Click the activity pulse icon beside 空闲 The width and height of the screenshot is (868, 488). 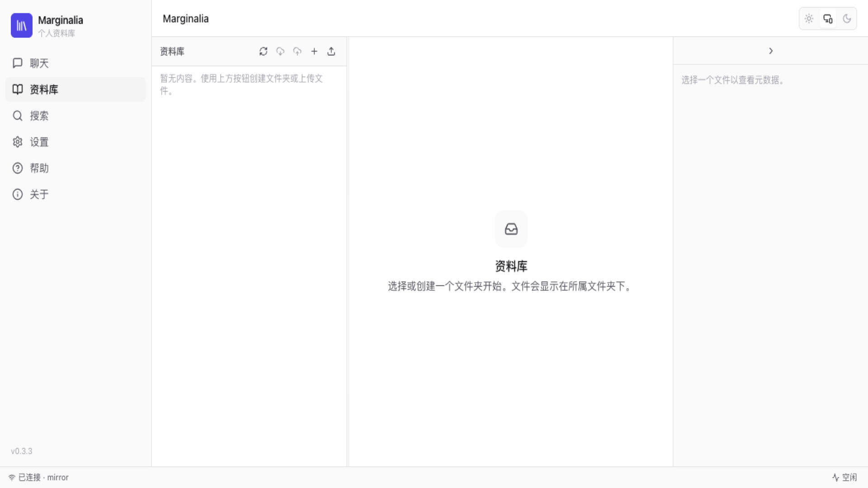[836, 478]
